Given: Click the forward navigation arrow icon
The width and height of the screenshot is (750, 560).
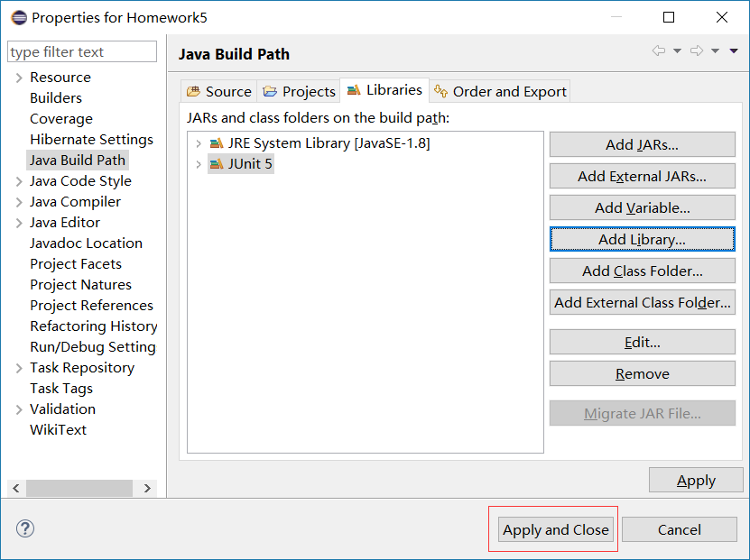Looking at the screenshot, I should pyautogui.click(x=697, y=51).
